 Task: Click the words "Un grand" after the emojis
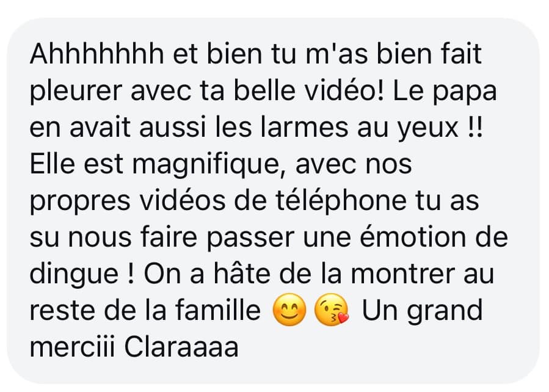tap(422, 311)
